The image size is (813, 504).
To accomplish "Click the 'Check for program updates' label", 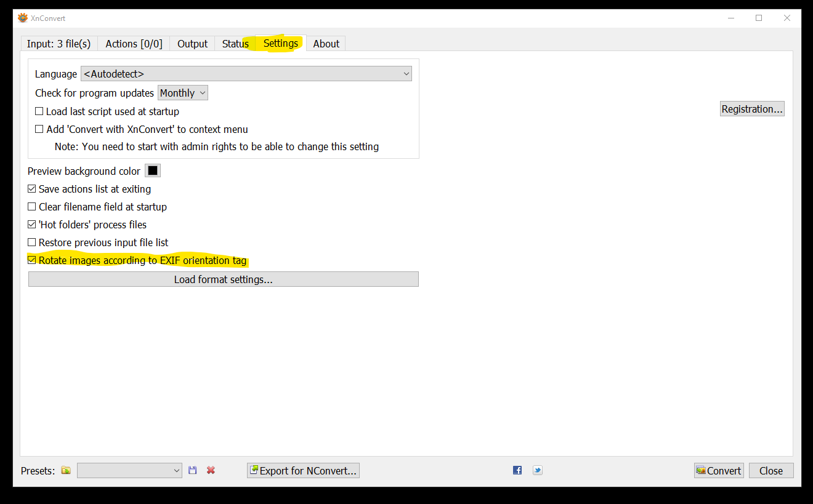I will point(94,93).
